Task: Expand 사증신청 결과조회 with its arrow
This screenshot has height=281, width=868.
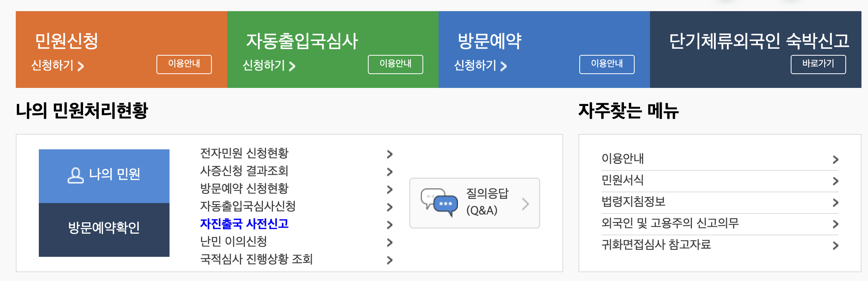Action: [389, 172]
